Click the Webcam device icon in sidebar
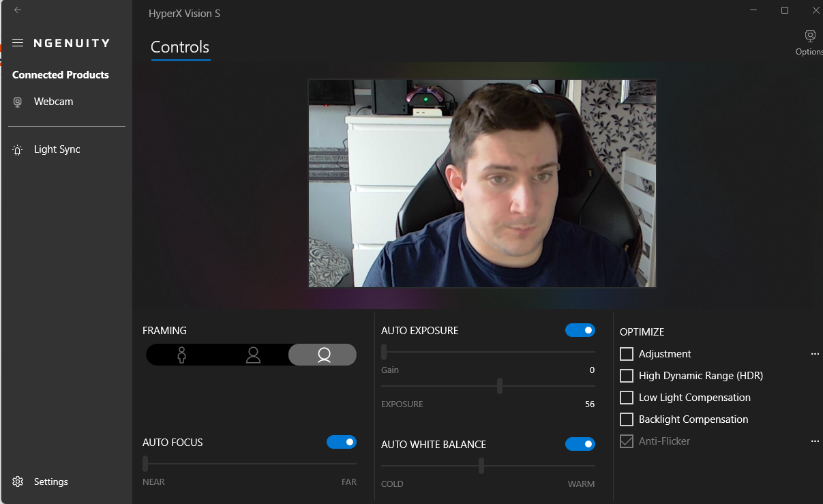 pos(18,102)
